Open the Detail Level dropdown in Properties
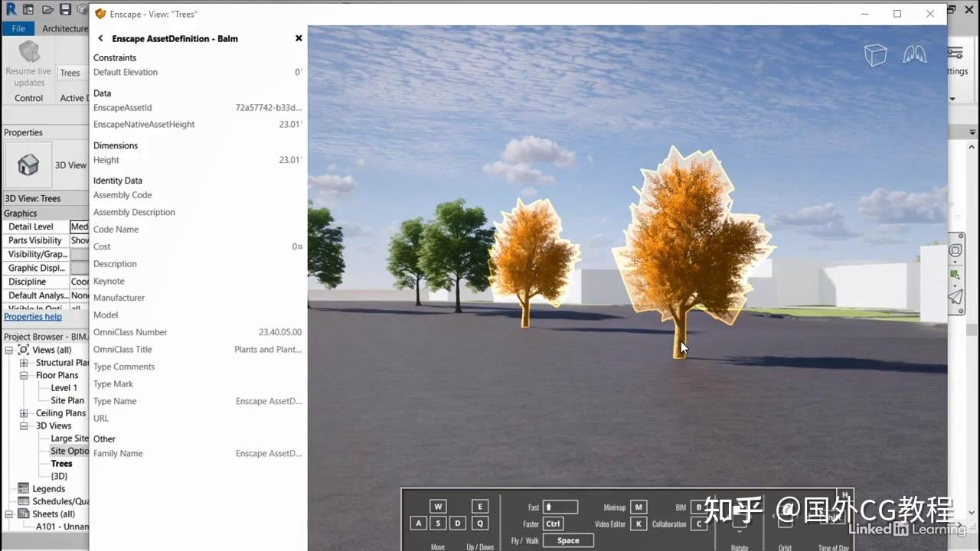Viewport: 980px width, 551px height. point(80,226)
